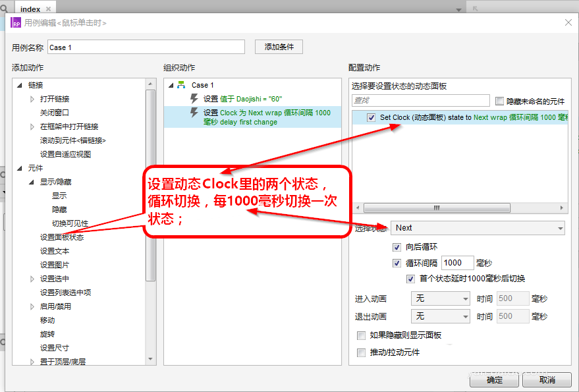Enable 如果隐藏则显示面板 checkbox

point(361,335)
